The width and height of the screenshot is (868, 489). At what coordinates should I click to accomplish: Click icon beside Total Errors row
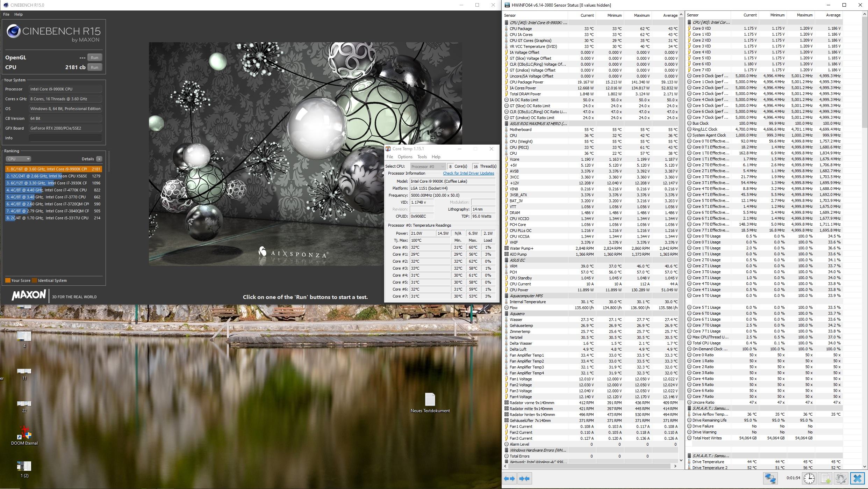click(x=506, y=456)
